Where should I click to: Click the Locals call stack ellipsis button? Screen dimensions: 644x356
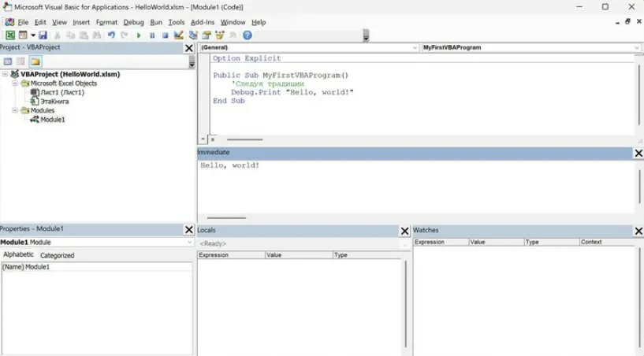click(405, 244)
